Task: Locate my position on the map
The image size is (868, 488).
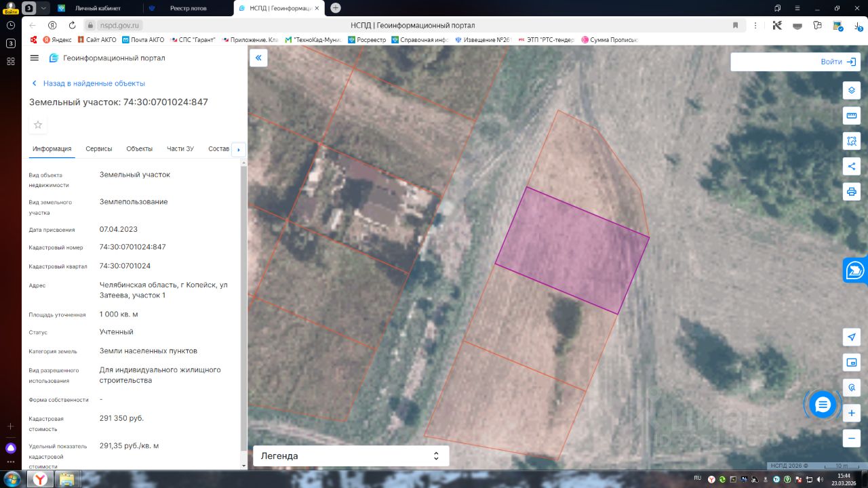Action: click(852, 337)
